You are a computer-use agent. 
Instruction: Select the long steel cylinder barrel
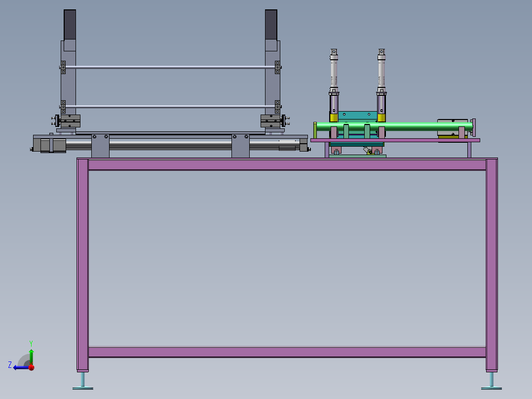170,144
